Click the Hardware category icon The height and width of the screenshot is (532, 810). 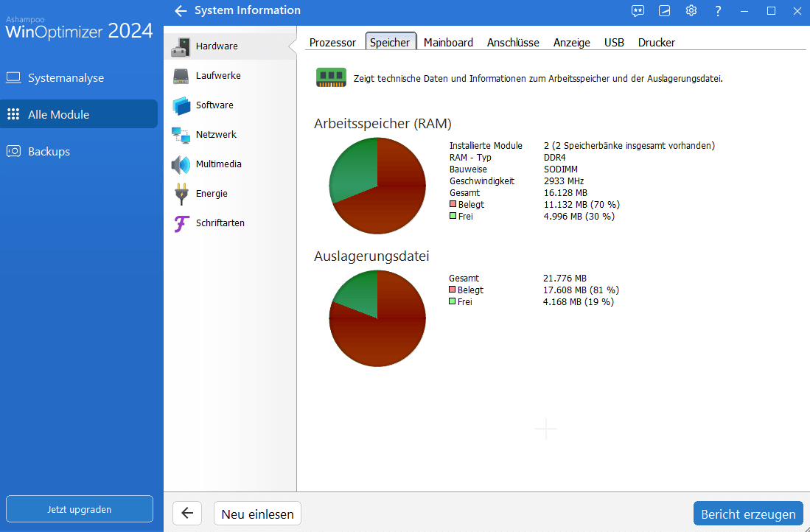181,46
